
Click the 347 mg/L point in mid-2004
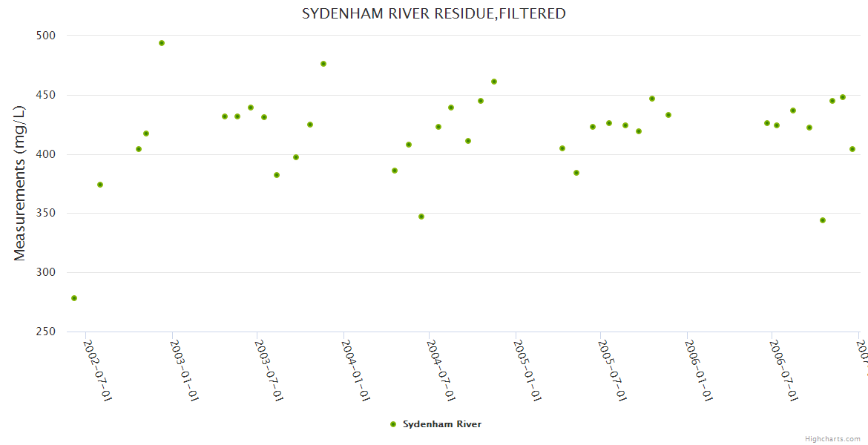(421, 217)
